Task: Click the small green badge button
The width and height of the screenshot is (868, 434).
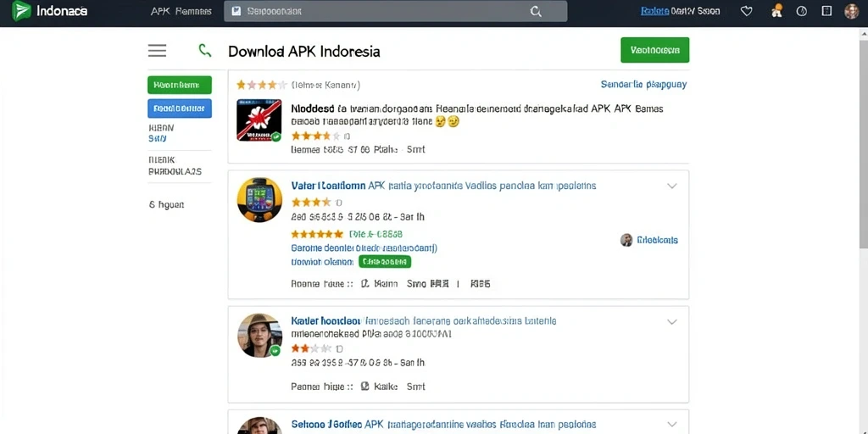Action: click(x=385, y=261)
